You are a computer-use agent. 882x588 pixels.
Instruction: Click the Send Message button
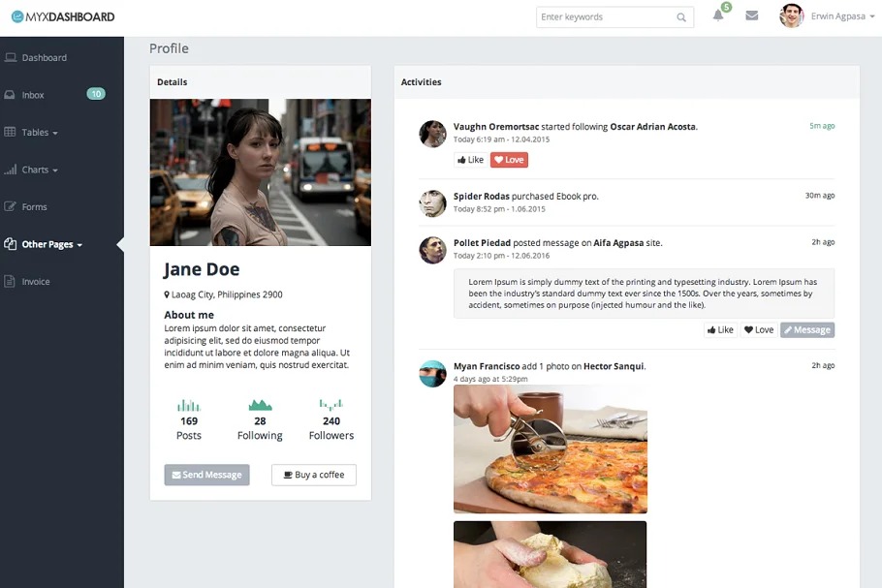[x=206, y=475]
